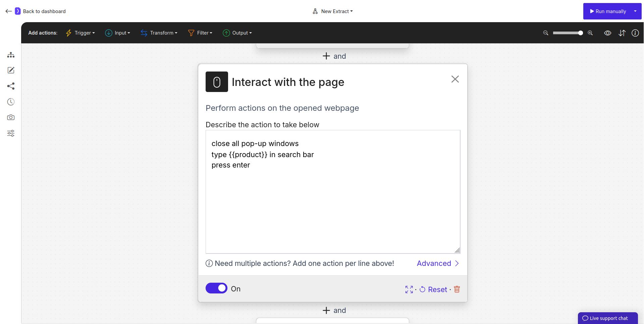Click the share icon in left sidebar
The width and height of the screenshot is (644, 324).
point(11,86)
